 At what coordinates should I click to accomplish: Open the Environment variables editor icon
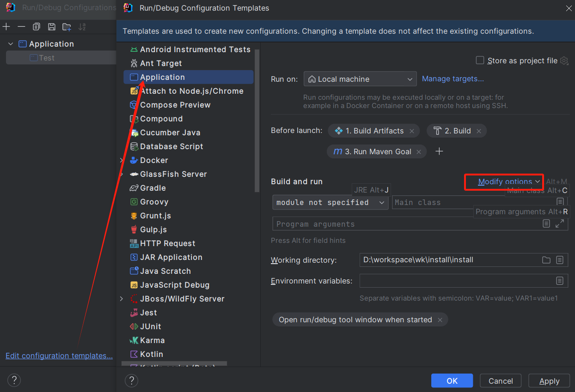coord(560,281)
